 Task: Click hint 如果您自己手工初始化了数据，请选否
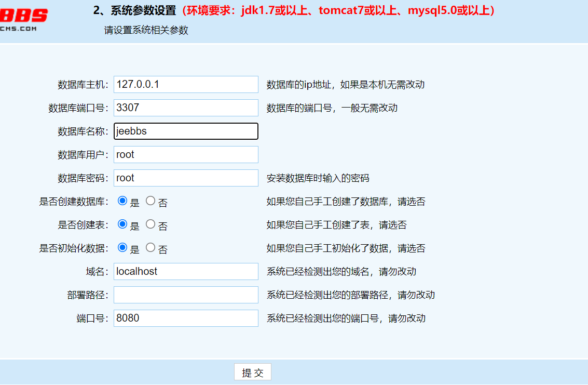[x=346, y=248]
